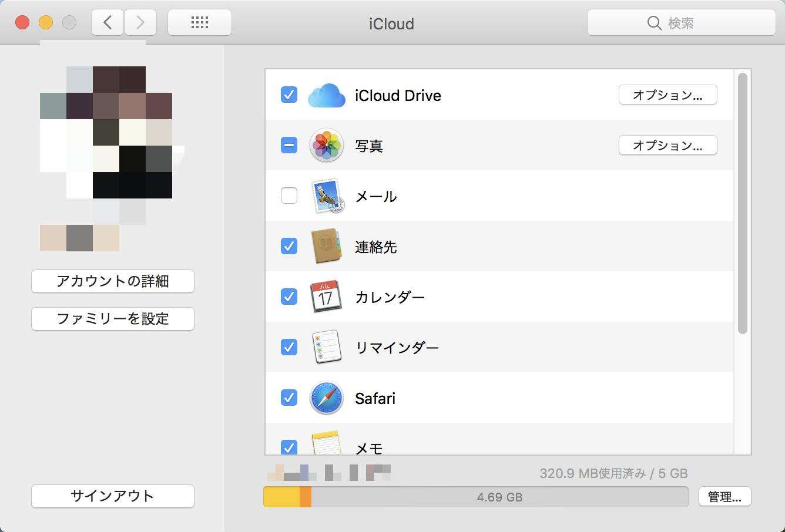Open the iCloud Drive cloud icon
Screen dimensions: 785x532
[x=327, y=95]
